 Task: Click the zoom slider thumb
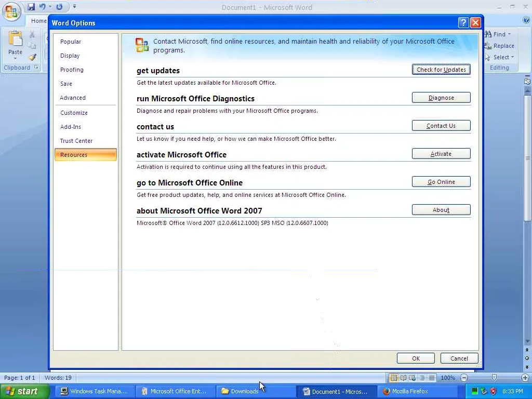pos(495,377)
